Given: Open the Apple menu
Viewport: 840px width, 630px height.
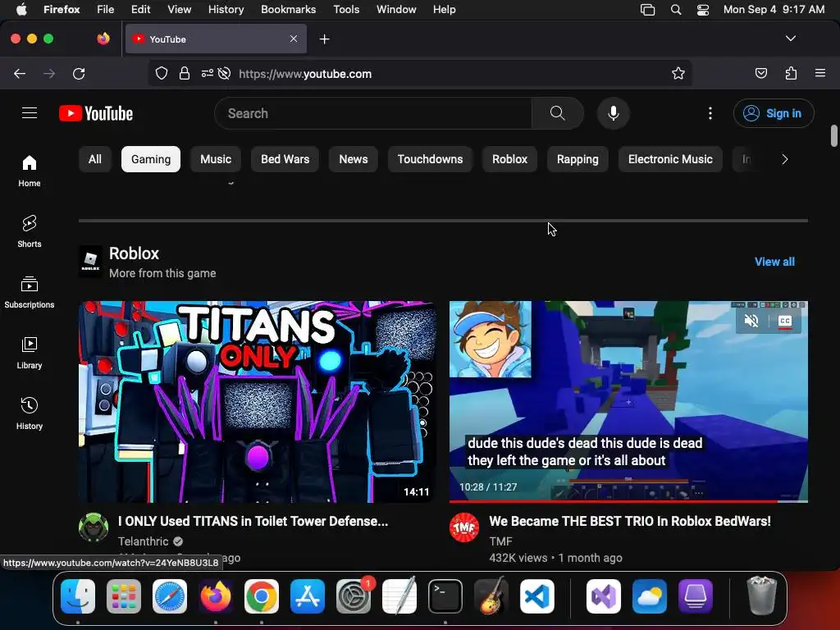Looking at the screenshot, I should (21, 10).
